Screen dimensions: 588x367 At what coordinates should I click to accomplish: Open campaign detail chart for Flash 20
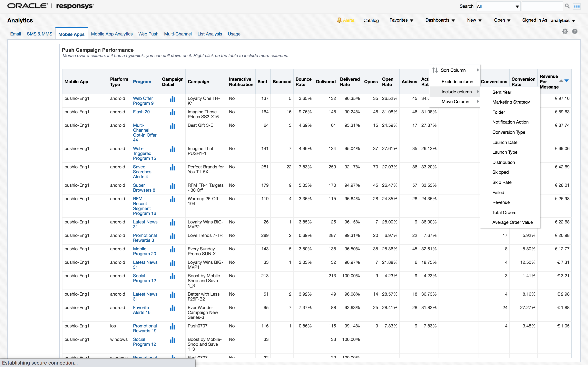coord(173,112)
